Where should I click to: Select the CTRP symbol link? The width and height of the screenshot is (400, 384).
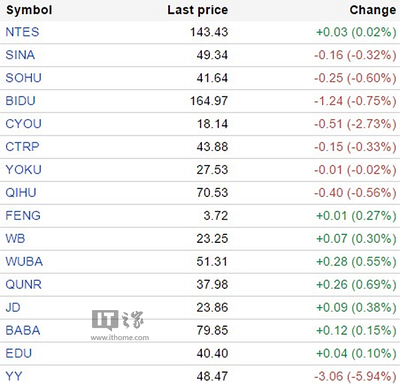point(22,147)
